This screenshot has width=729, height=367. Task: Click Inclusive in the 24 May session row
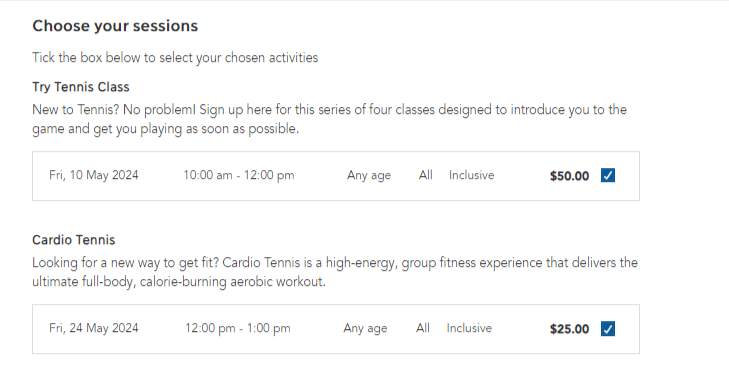coord(469,328)
